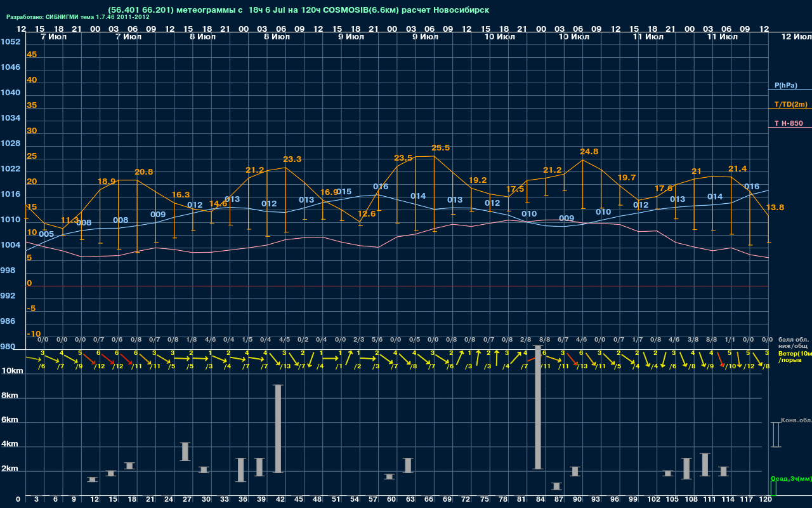Image resolution: width=812 pixels, height=508 pixels.
Task: Click the 23.5 temperature label
Action: point(403,158)
